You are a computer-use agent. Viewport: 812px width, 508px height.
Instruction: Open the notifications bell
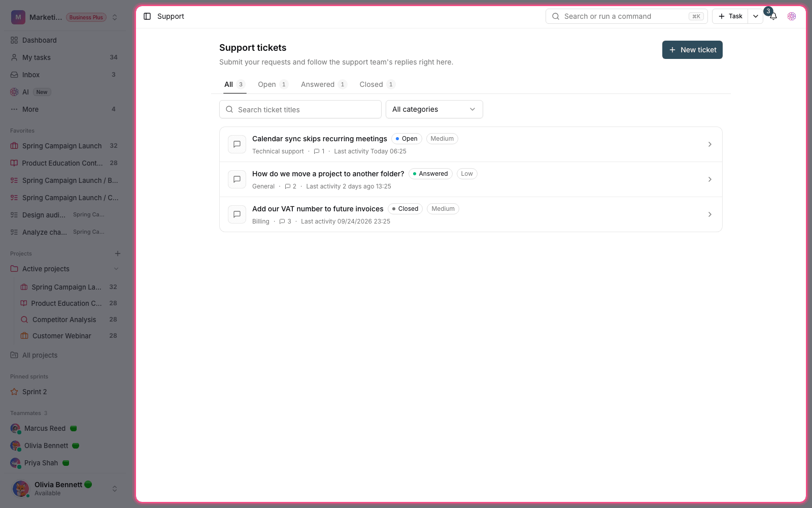[x=773, y=16]
